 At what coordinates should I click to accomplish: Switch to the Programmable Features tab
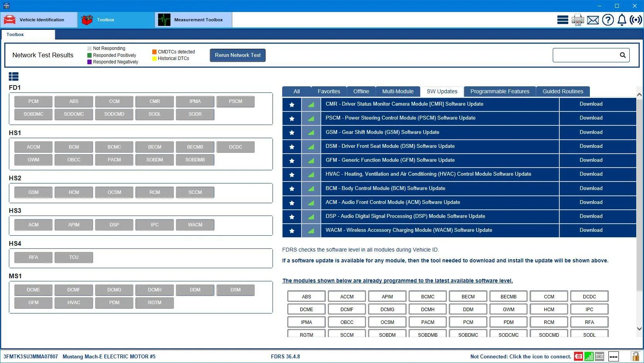500,91
